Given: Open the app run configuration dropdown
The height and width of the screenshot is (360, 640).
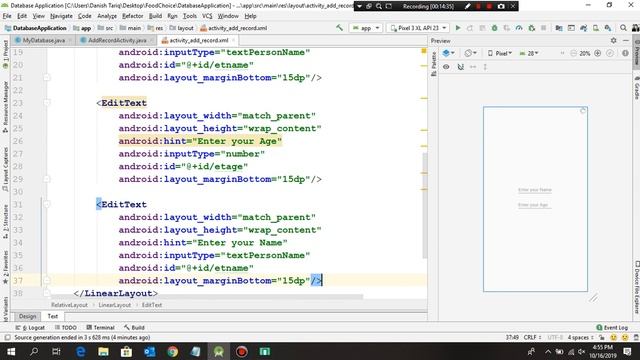Looking at the screenshot, I should tap(366, 28).
